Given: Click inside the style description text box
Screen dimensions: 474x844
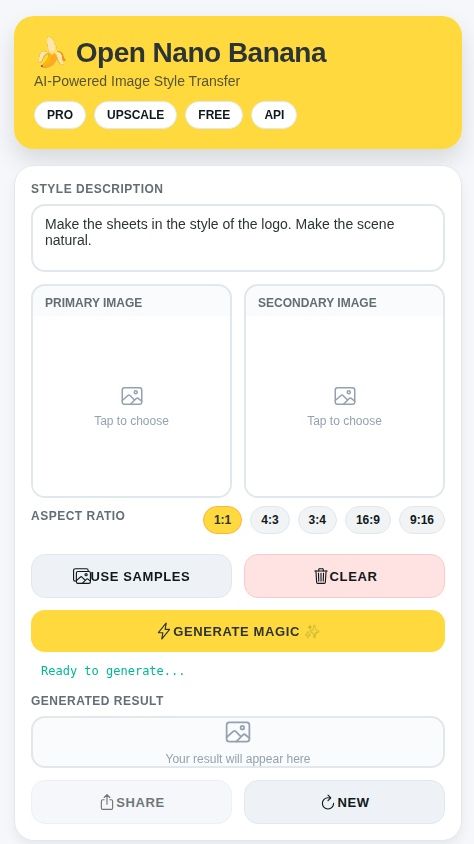Looking at the screenshot, I should (x=238, y=238).
